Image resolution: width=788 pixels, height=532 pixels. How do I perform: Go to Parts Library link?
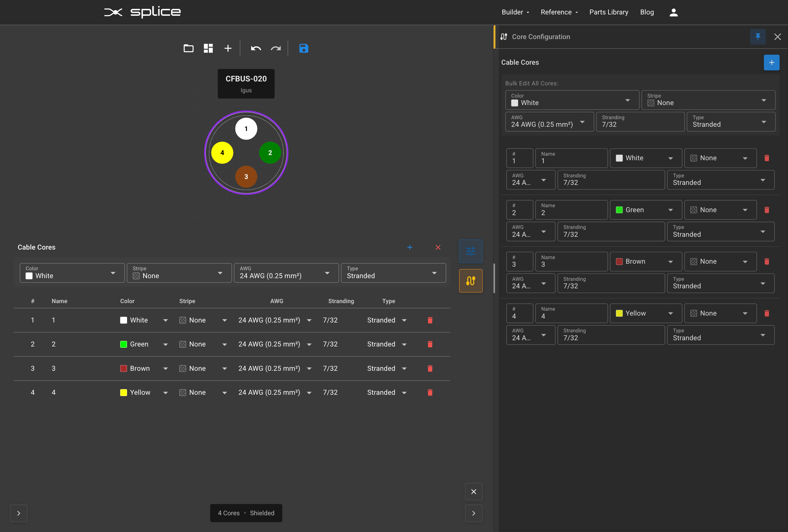tap(608, 12)
